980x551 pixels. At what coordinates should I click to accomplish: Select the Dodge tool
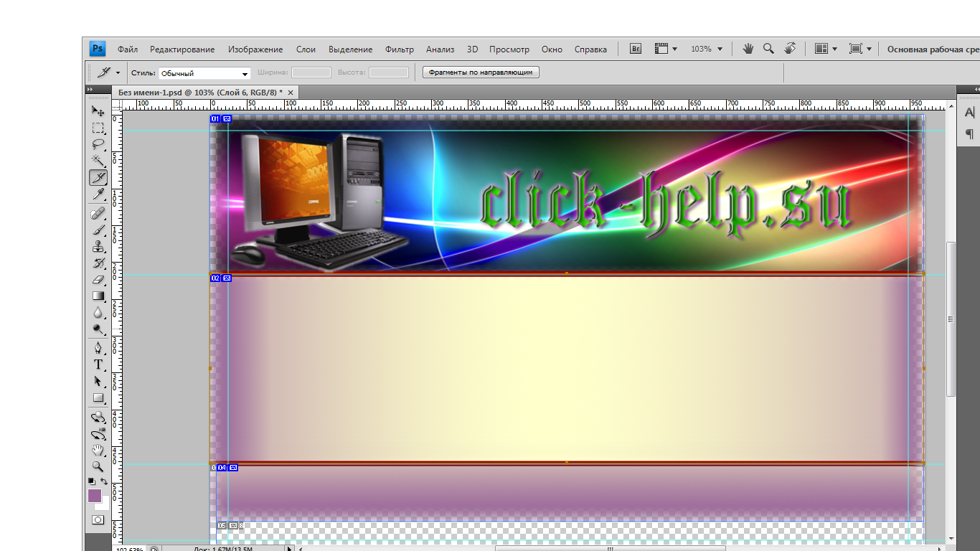click(x=98, y=329)
